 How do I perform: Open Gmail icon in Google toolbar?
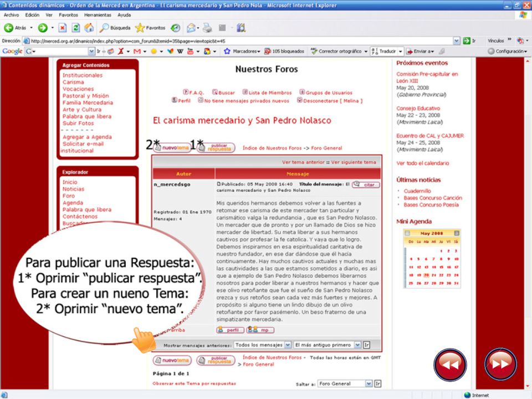click(137, 51)
